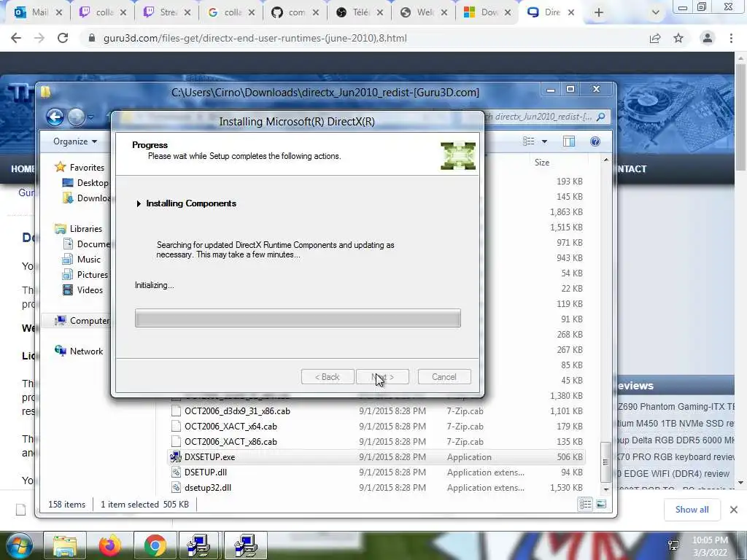Select Network in navigation pane

point(79,351)
